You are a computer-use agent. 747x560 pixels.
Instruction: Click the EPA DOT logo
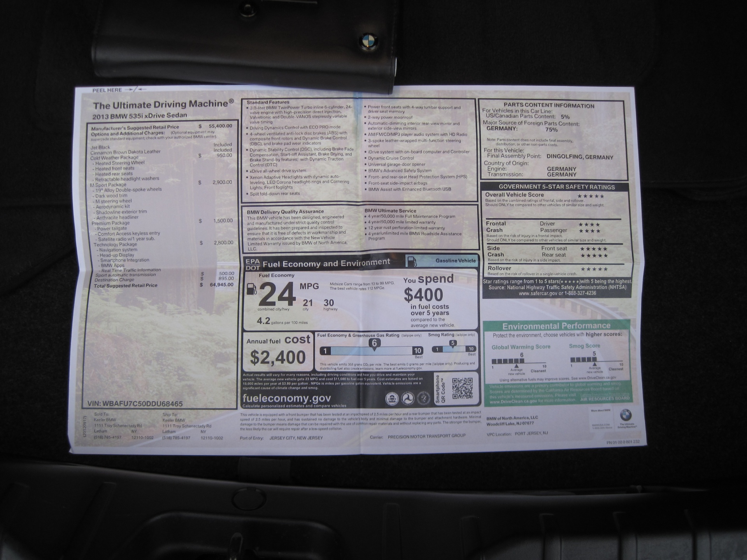pyautogui.click(x=253, y=264)
